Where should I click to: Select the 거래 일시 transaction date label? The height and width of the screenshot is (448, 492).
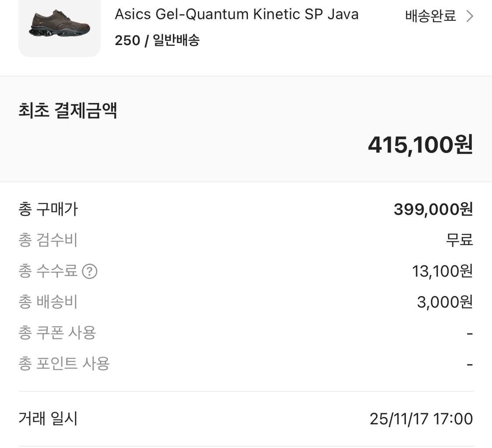[x=48, y=419]
